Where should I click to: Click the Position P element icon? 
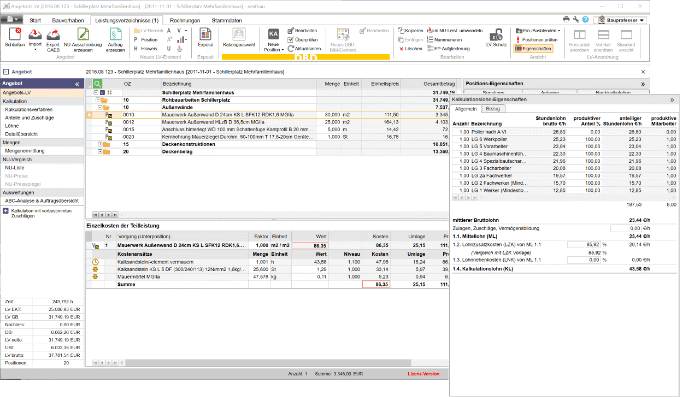pyautogui.click(x=136, y=39)
